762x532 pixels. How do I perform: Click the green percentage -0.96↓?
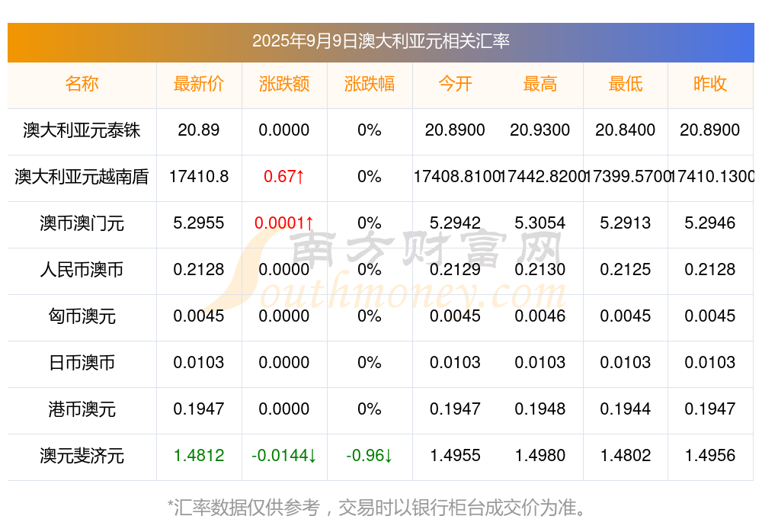click(x=370, y=455)
